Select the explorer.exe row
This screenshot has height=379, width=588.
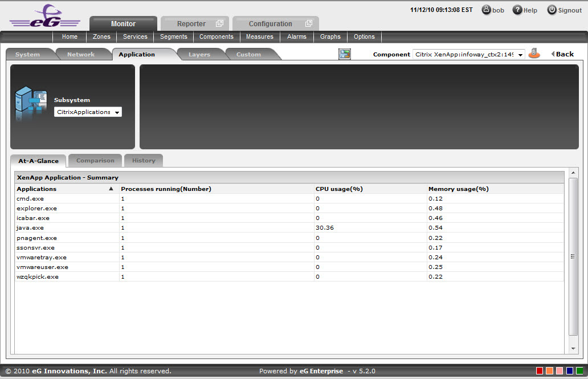point(289,208)
